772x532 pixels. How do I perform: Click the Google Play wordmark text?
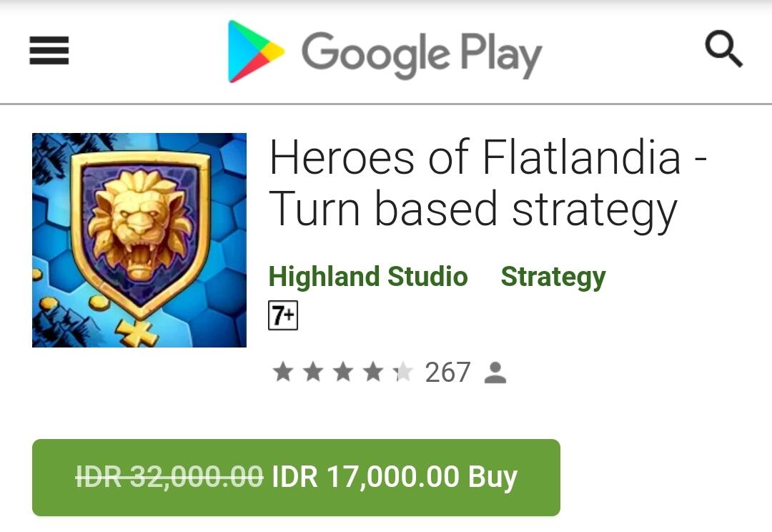coord(422,54)
